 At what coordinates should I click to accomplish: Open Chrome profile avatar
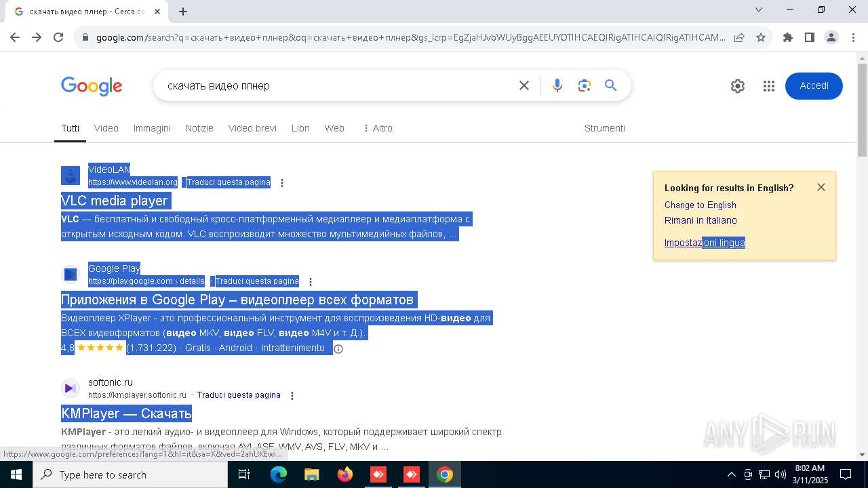click(x=831, y=37)
